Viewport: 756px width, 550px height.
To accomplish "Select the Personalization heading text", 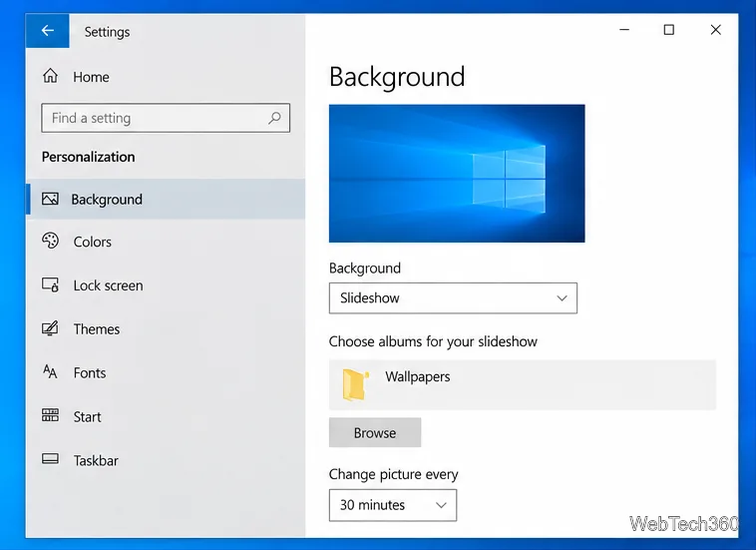I will [x=88, y=157].
